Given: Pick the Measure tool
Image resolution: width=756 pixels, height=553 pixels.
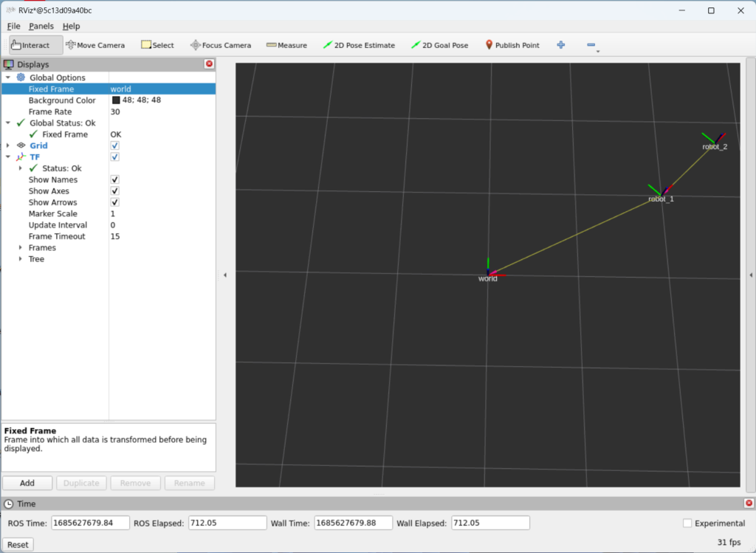Looking at the screenshot, I should click(x=286, y=45).
